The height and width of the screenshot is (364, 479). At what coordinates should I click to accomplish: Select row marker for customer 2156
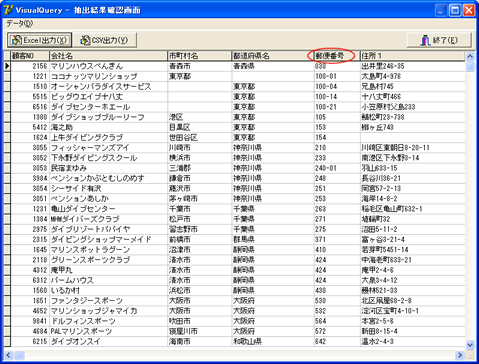click(7, 66)
